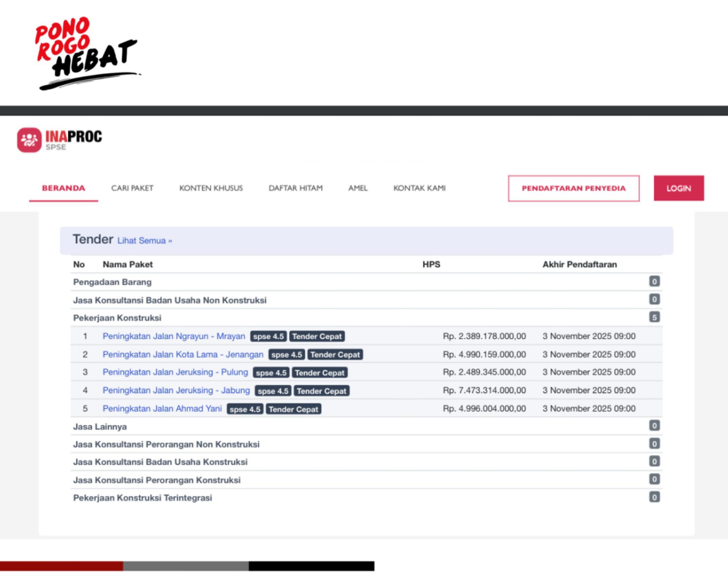The image size is (728, 580).
Task: Open Peningkatan Jalan Kota Lama - Jenangan package
Action: (183, 354)
